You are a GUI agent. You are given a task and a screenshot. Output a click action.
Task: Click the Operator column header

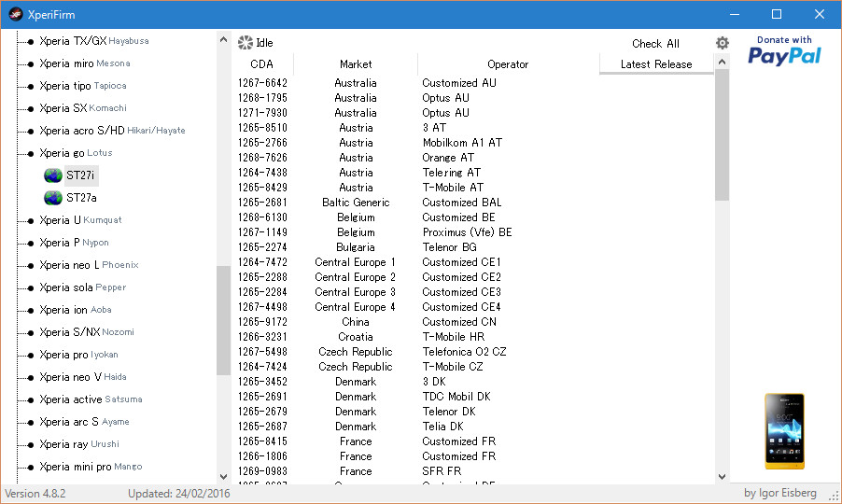(508, 64)
